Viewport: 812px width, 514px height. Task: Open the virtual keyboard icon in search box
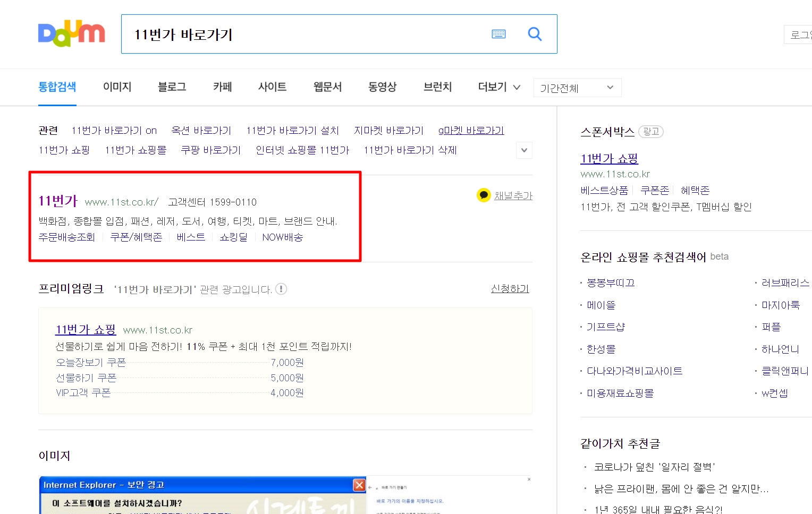(x=498, y=34)
